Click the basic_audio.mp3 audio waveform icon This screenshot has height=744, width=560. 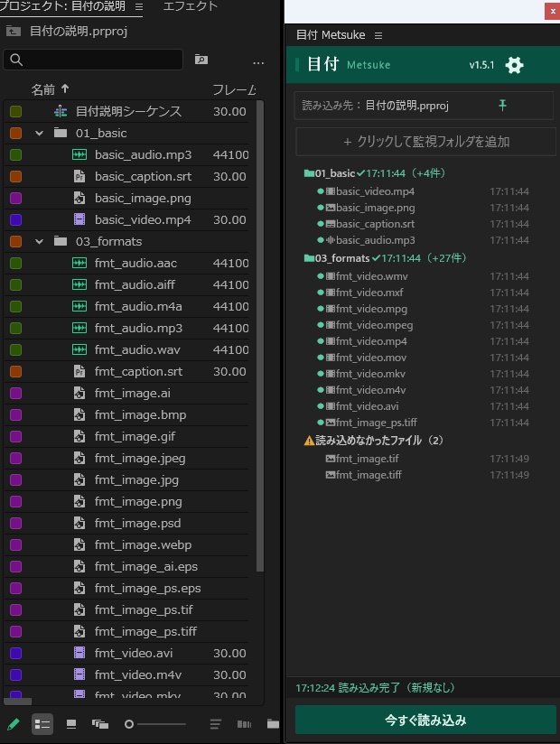tap(79, 154)
